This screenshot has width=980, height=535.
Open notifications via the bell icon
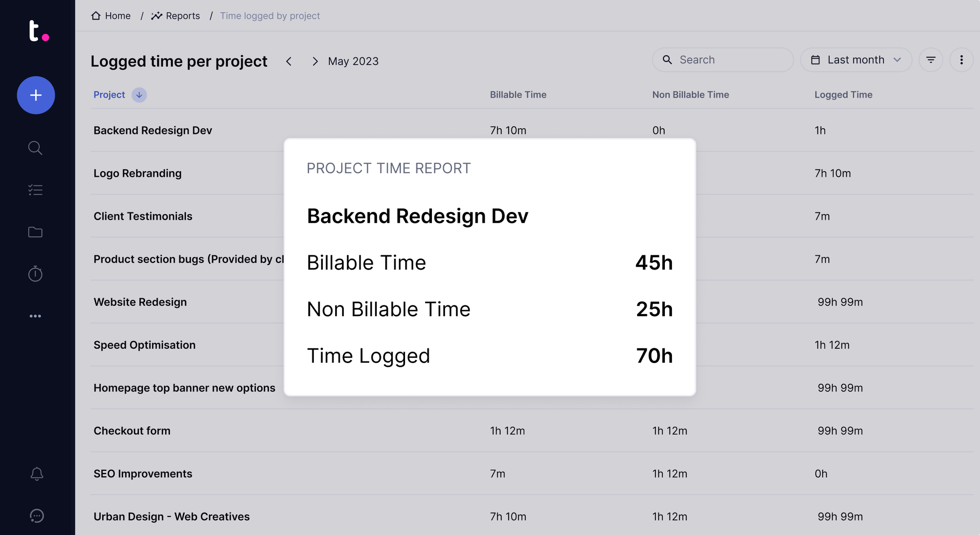click(36, 474)
